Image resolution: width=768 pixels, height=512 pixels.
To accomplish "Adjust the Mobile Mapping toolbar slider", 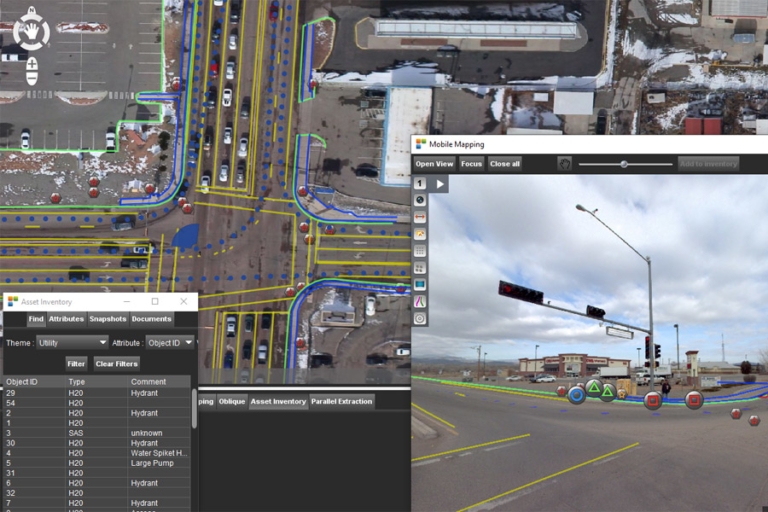I will click(x=624, y=163).
